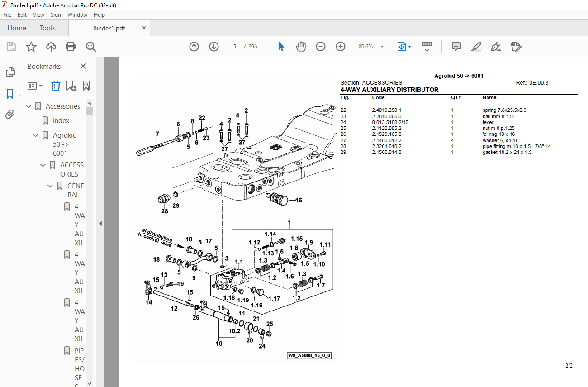This screenshot has height=387, width=588.
Task: Click the bookmarks scrollbar up arrow
Action: coord(89,103)
